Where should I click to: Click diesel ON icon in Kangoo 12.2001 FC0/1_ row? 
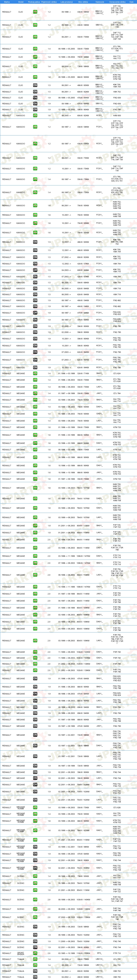[x=35, y=242]
